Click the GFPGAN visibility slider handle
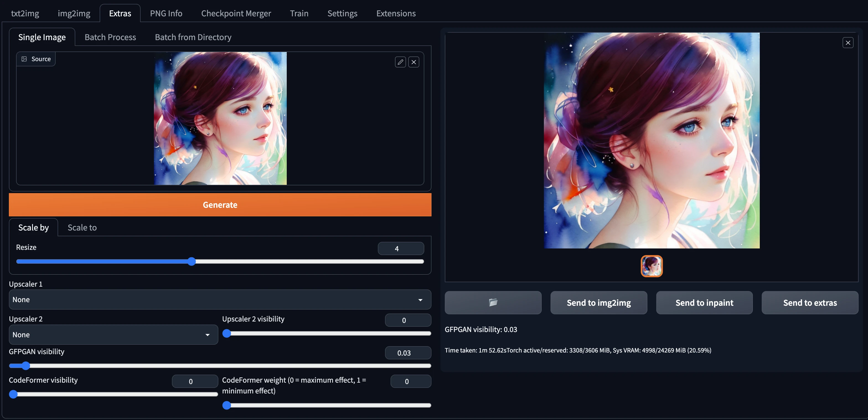 26,366
